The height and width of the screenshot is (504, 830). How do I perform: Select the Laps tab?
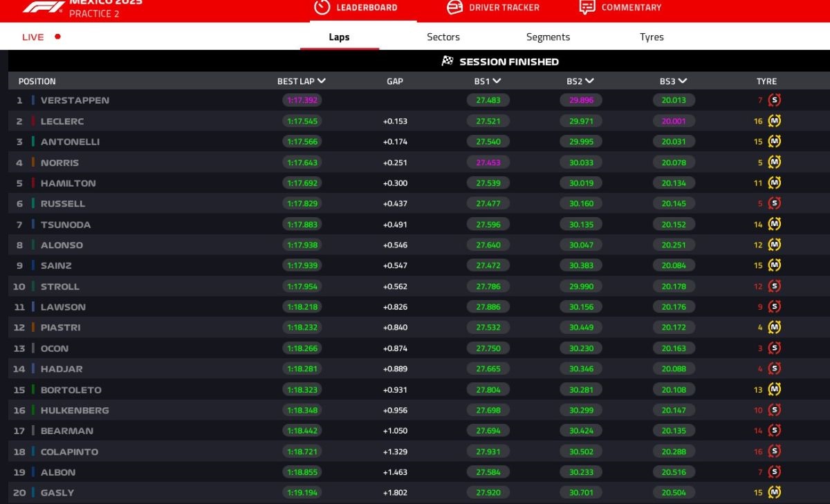(x=339, y=37)
